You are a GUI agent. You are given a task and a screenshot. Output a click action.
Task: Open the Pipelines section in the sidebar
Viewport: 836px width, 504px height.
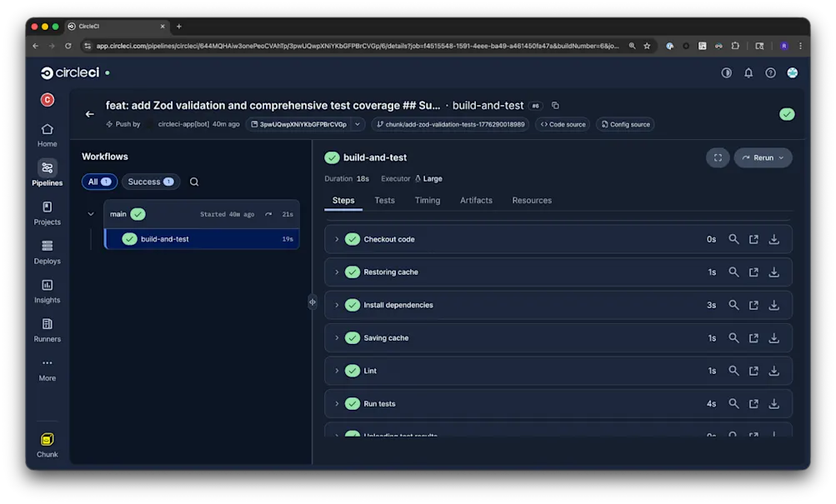pyautogui.click(x=47, y=174)
